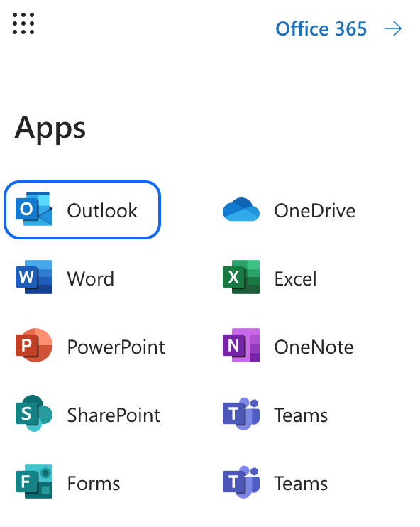Image resolution: width=420 pixels, height=527 pixels.
Task: Open the OneDrive cloud icon
Action: click(x=241, y=210)
